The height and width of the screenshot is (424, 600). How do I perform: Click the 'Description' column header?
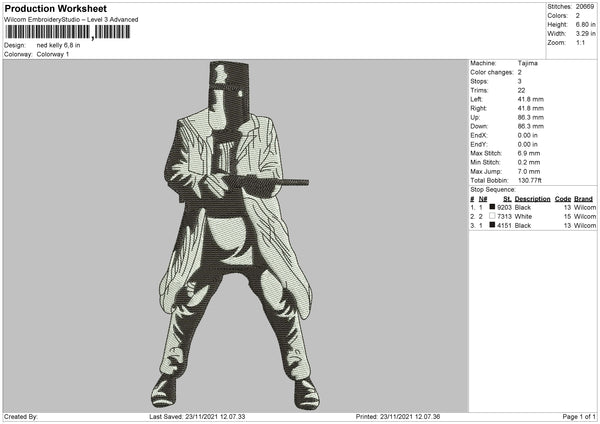pos(532,199)
